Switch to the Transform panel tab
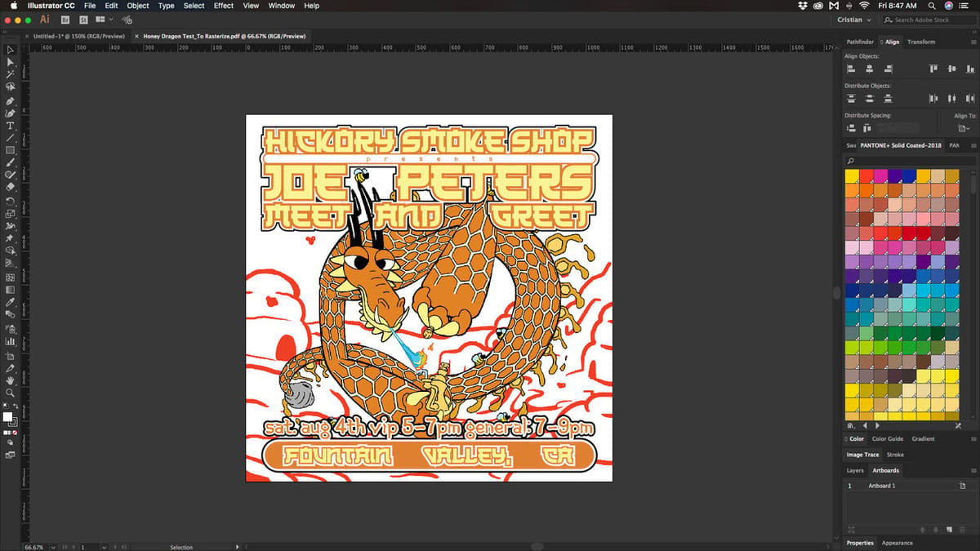980x551 pixels. (x=921, y=42)
